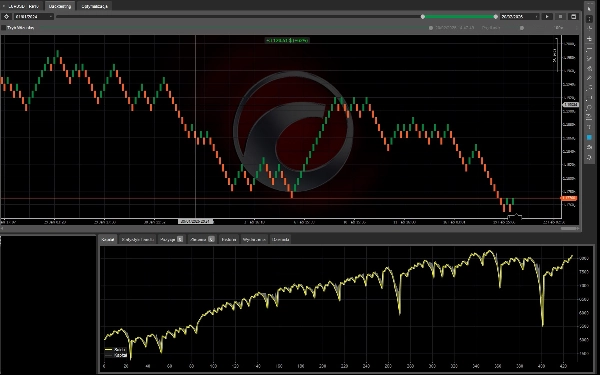Select the Text (T) drawing tool
Image resolution: width=600 pixels, height=375 pixels.
click(x=589, y=127)
